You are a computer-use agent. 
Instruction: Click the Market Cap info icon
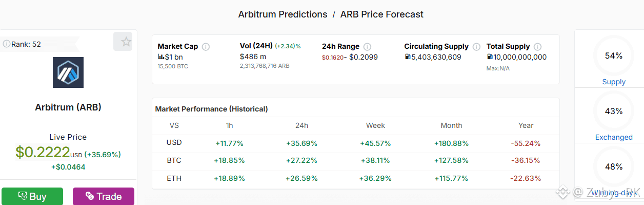click(x=206, y=47)
